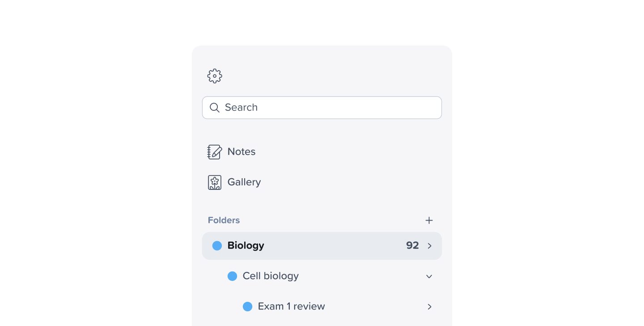Select the Exam 1 review folder
The height and width of the screenshot is (326, 644).
pos(292,306)
